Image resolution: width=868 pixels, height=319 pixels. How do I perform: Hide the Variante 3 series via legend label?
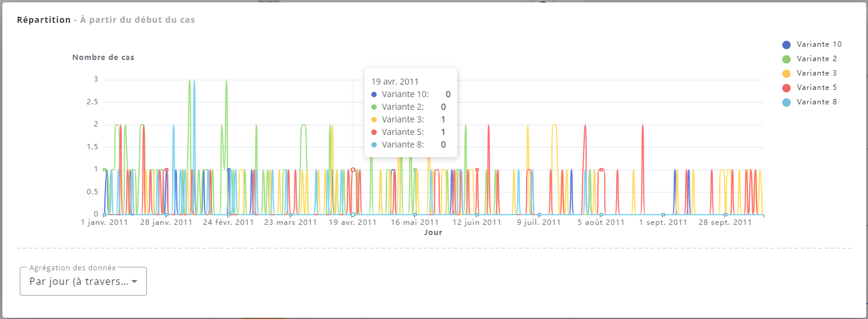point(816,73)
